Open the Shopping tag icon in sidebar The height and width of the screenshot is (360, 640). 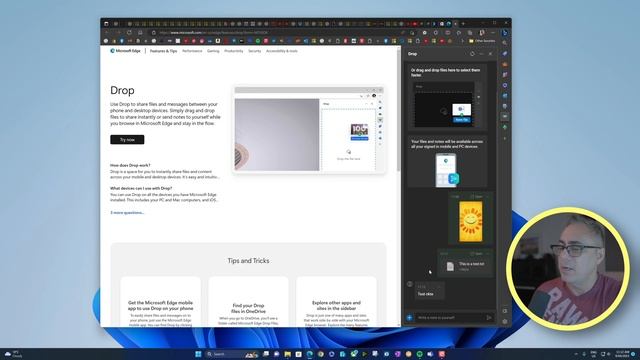point(505,53)
